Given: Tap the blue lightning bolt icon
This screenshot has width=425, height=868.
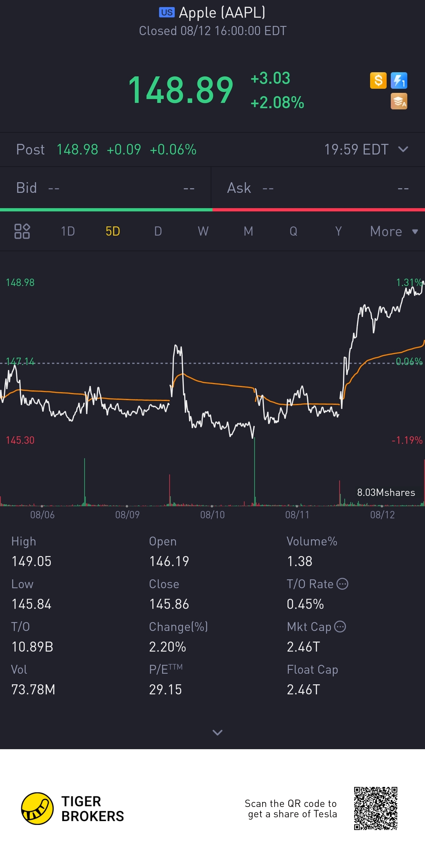Looking at the screenshot, I should tap(399, 80).
